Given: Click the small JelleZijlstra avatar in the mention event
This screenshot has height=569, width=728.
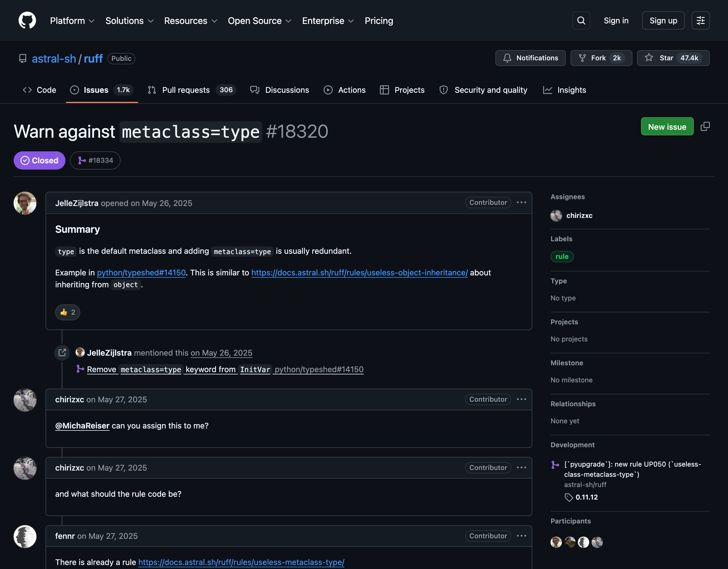Looking at the screenshot, I should [x=80, y=352].
